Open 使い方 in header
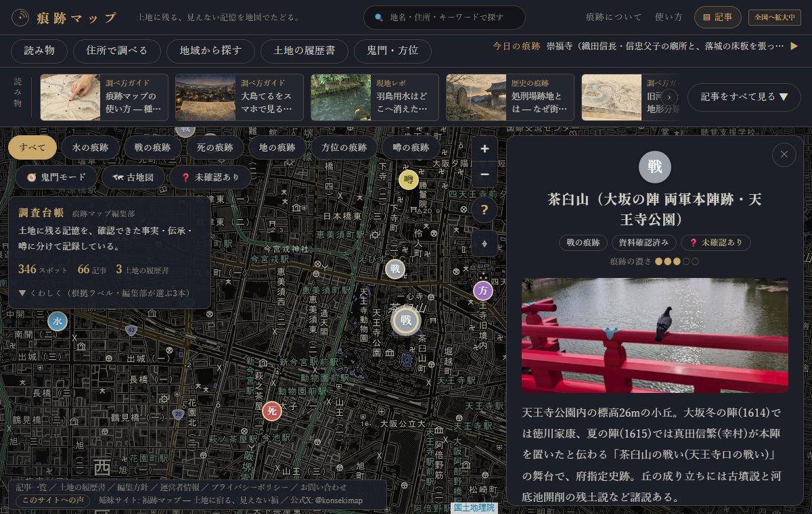This screenshot has height=514, width=812. (669, 17)
